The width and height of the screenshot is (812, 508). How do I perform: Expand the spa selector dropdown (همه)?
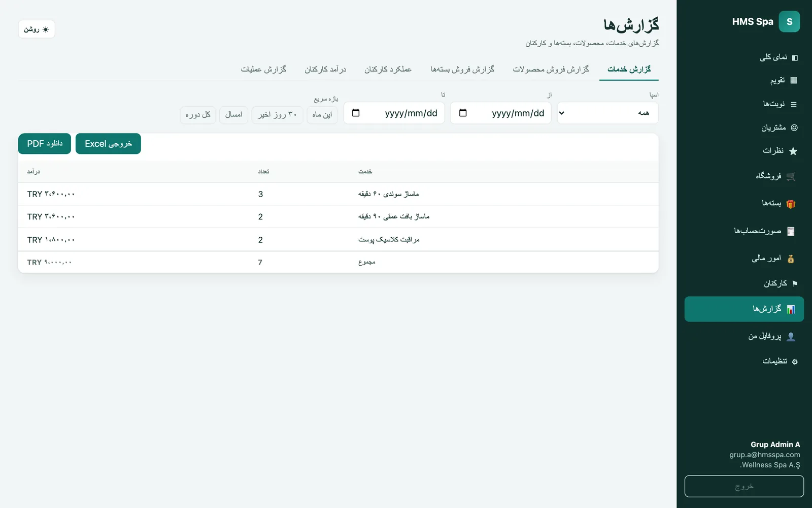[x=607, y=113]
